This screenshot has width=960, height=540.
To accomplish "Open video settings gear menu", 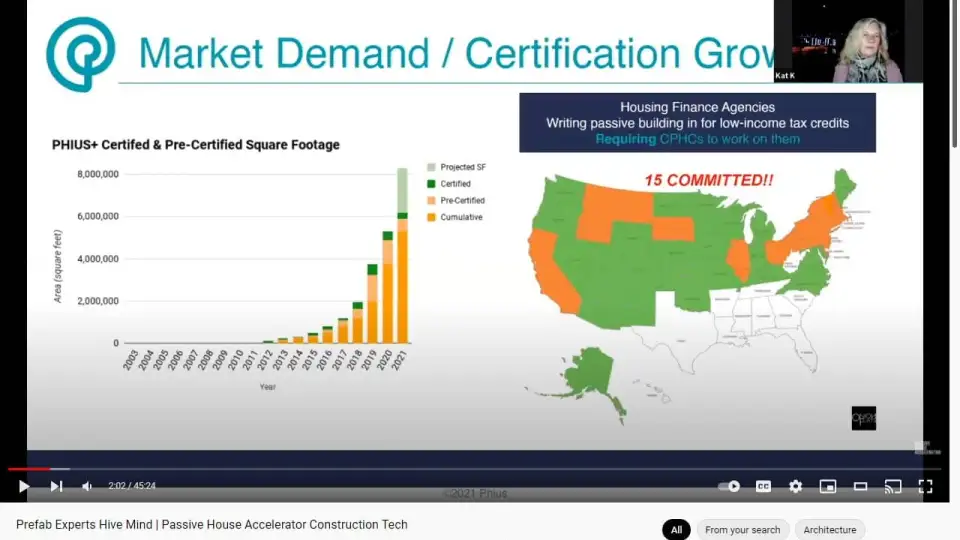I will tap(795, 486).
